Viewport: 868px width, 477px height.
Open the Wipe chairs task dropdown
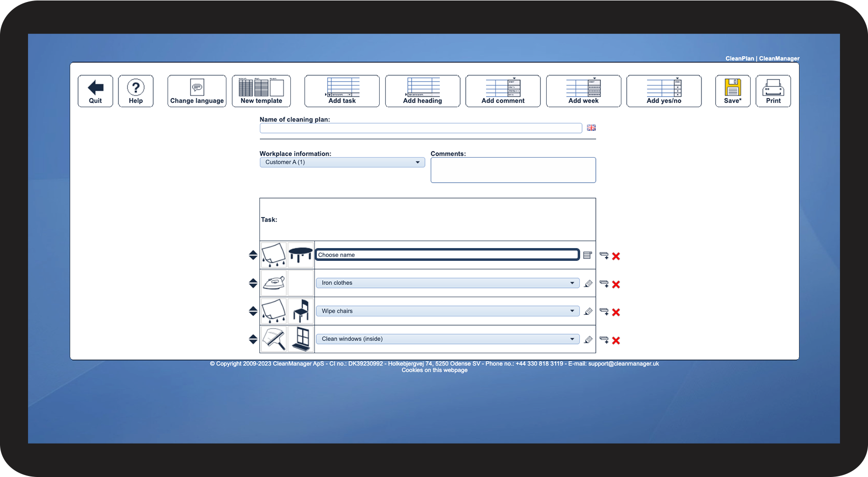pos(448,311)
